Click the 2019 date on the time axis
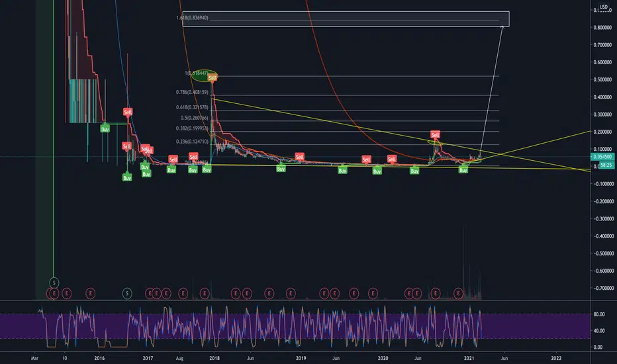617x364 pixels. 301,358
